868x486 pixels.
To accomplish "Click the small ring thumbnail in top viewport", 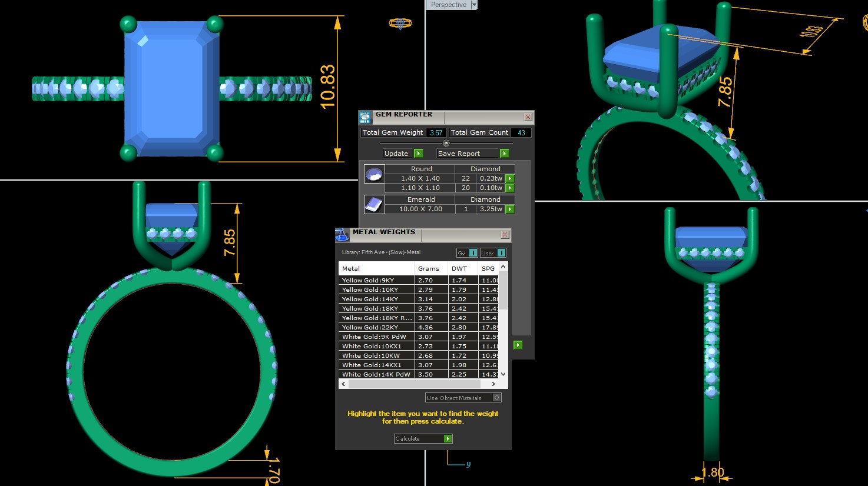I will [400, 24].
